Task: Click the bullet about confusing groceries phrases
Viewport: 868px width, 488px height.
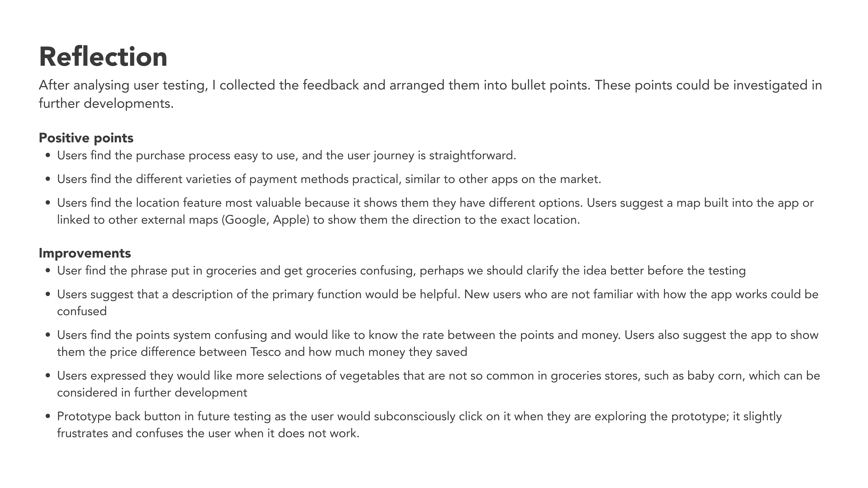Action: [x=401, y=271]
